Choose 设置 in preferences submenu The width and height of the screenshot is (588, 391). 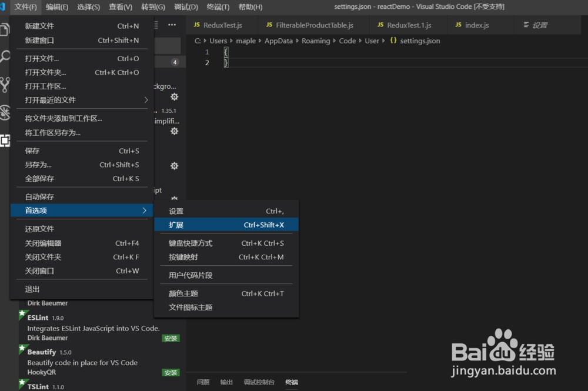[226, 212]
